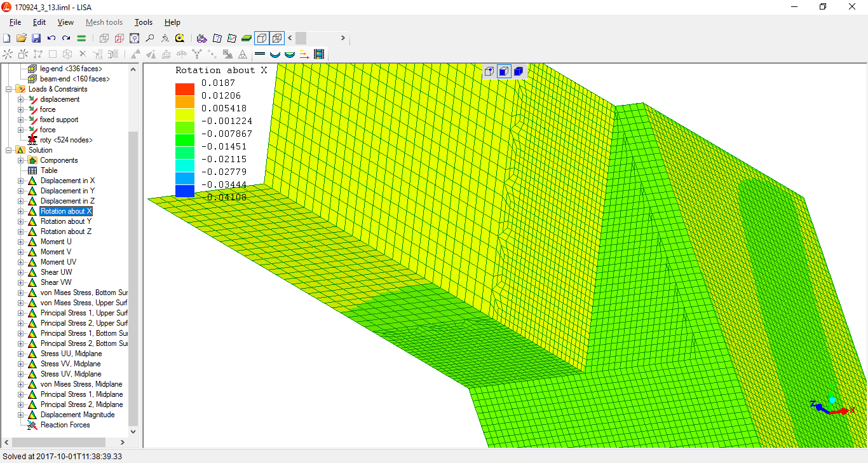868x463 pixels.
Task: Expand the Displacement in X node
Action: (x=21, y=181)
